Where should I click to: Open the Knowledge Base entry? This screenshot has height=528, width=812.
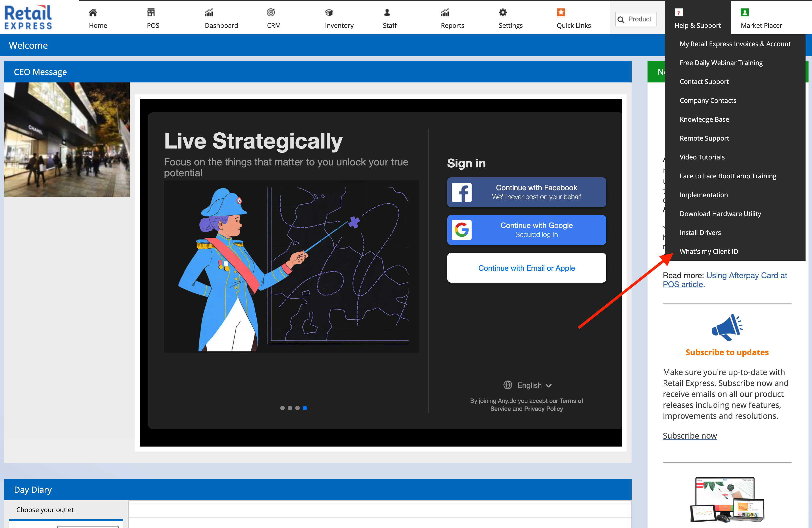click(x=735, y=119)
